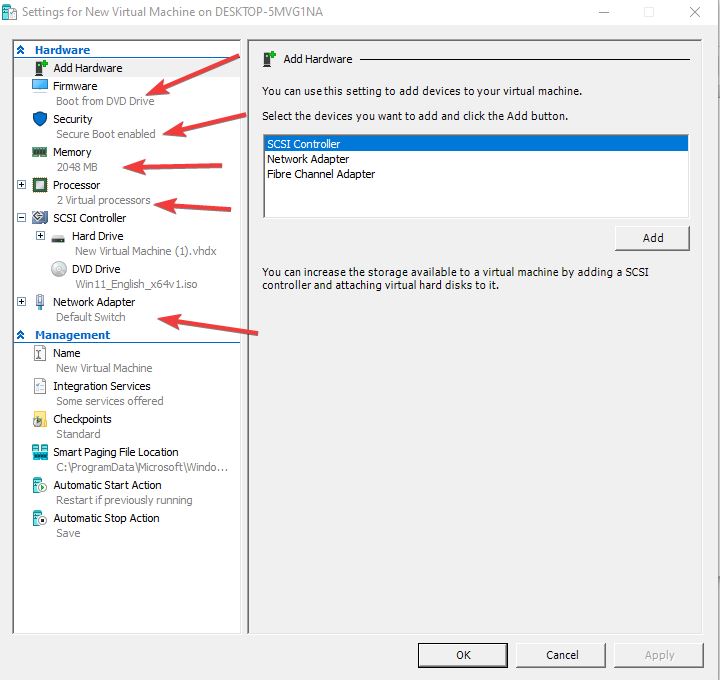Image resolution: width=720 pixels, height=680 pixels.
Task: Click the Smart Paging File Location icon
Action: tap(40, 452)
